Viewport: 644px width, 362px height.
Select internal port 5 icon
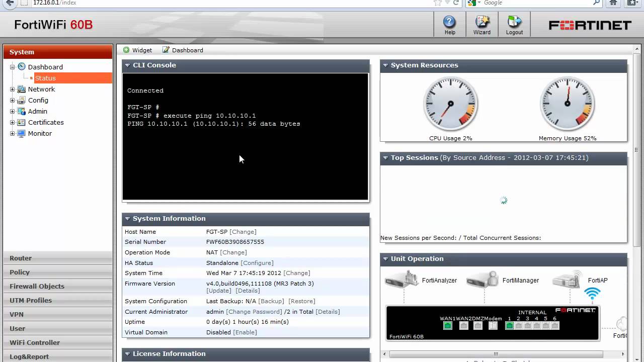(545, 325)
